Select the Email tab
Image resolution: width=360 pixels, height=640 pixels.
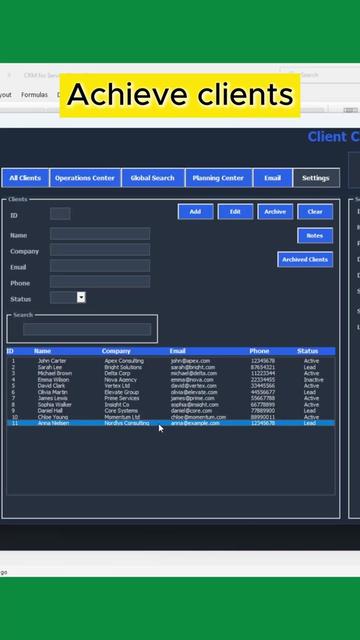click(x=272, y=178)
